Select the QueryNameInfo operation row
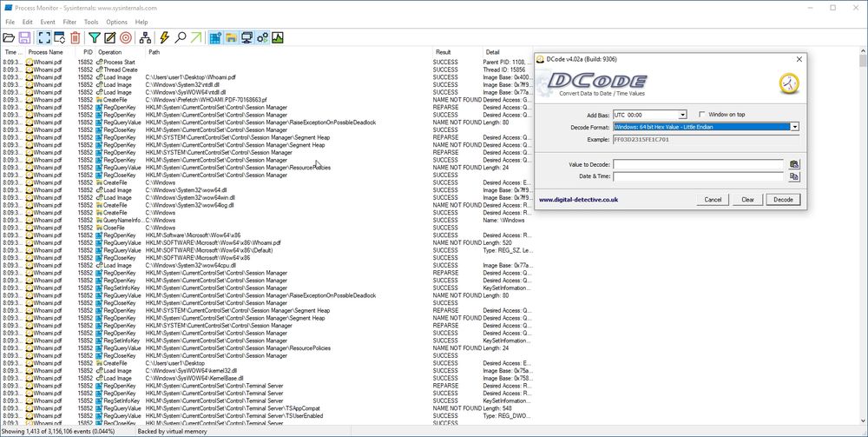Image resolution: width=868 pixels, height=437 pixels. (267, 220)
